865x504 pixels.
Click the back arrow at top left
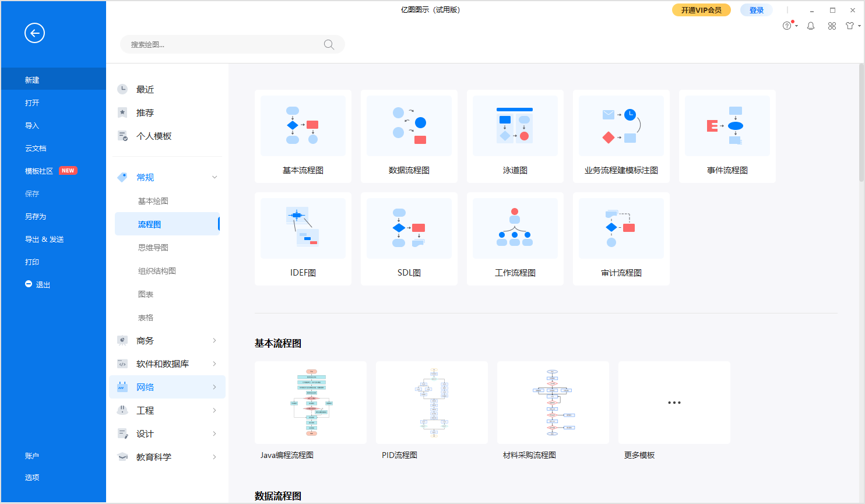pos(34,33)
